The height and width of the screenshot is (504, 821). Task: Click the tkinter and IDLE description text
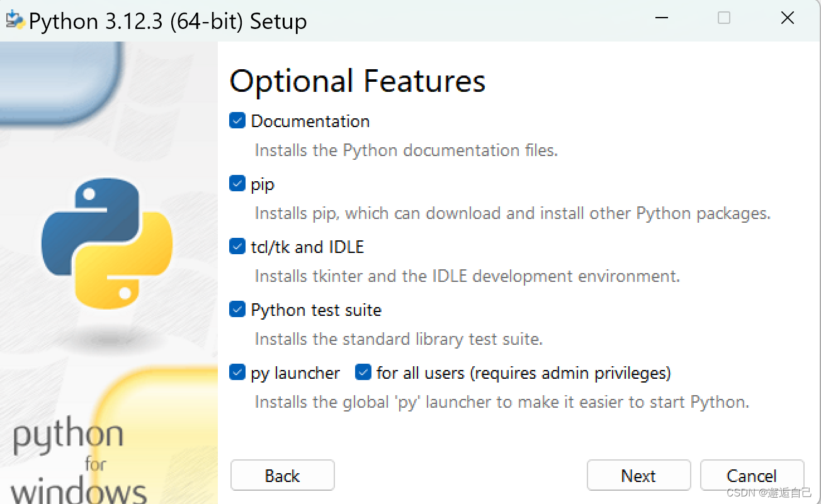tap(467, 276)
